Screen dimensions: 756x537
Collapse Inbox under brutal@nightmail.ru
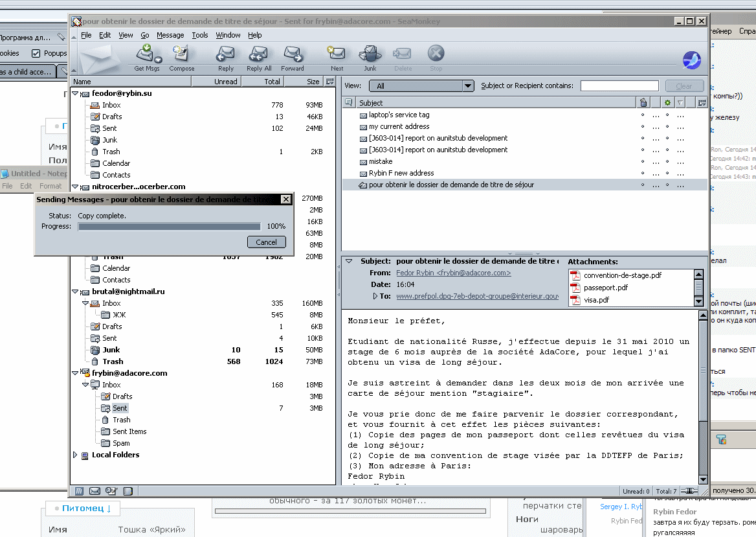pyautogui.click(x=85, y=303)
